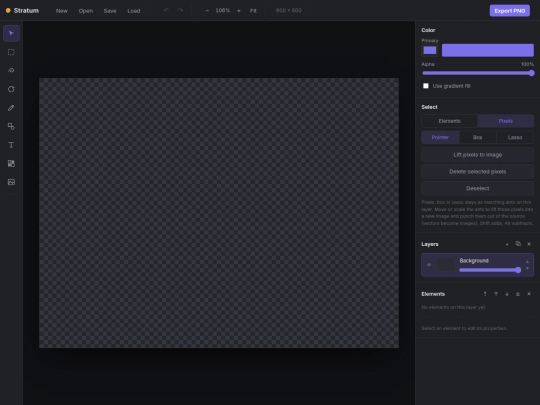
Task: Select the circular arrow tool icon
Action: point(11,89)
